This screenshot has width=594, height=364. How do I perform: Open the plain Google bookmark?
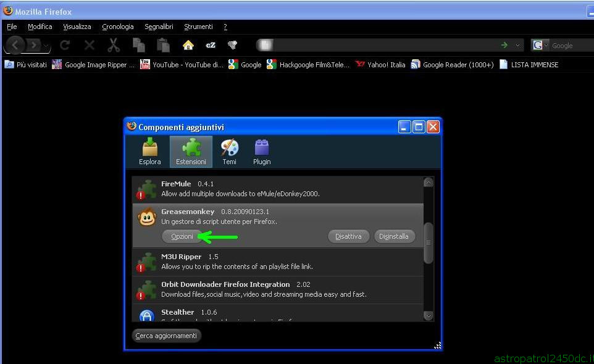pyautogui.click(x=245, y=65)
